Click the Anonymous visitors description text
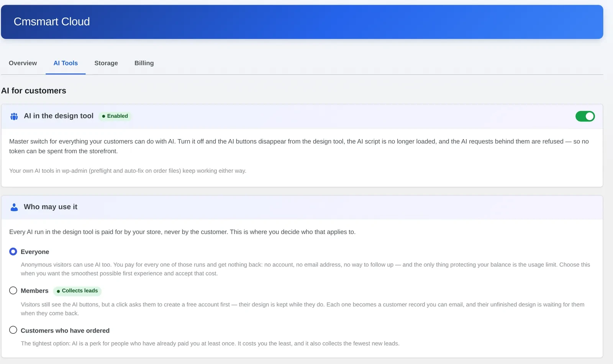 point(305,269)
